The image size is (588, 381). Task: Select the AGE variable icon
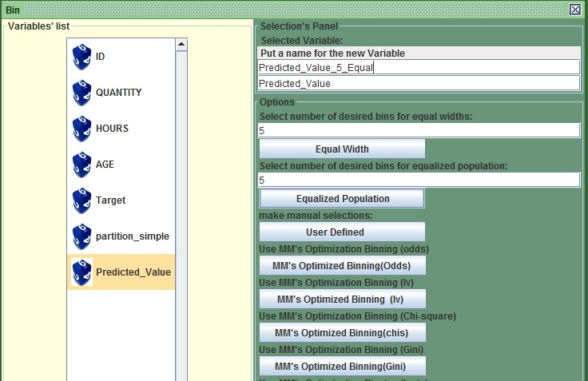pos(81,165)
